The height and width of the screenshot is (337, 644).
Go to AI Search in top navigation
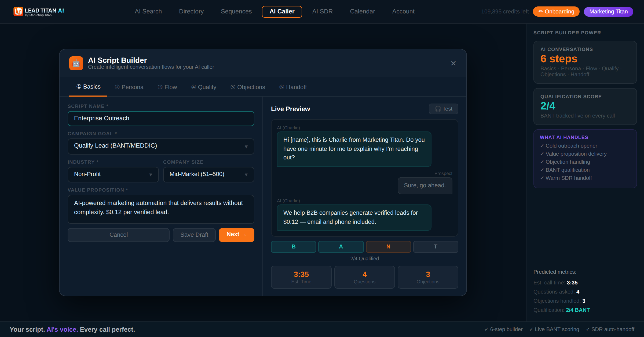pyautogui.click(x=148, y=12)
